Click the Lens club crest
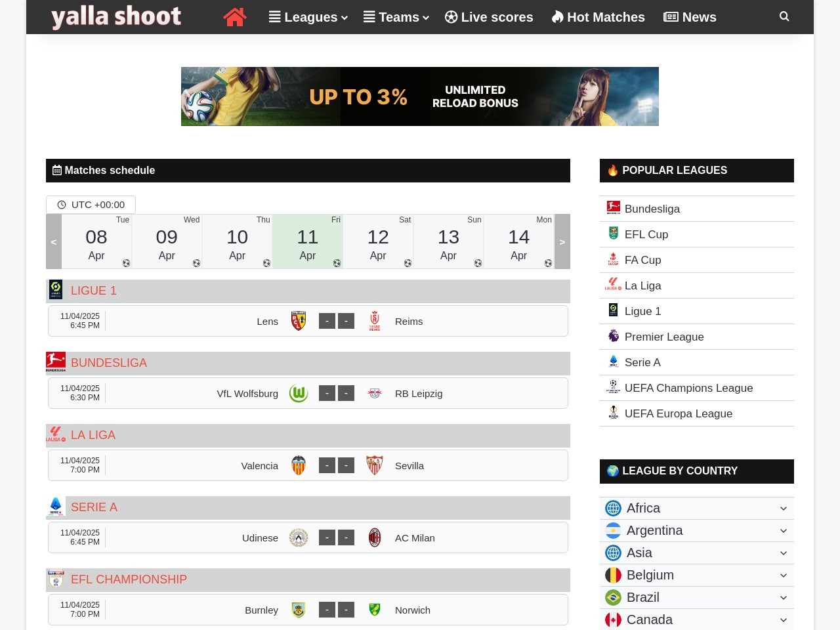Viewport: 840px width, 630px height. (299, 321)
